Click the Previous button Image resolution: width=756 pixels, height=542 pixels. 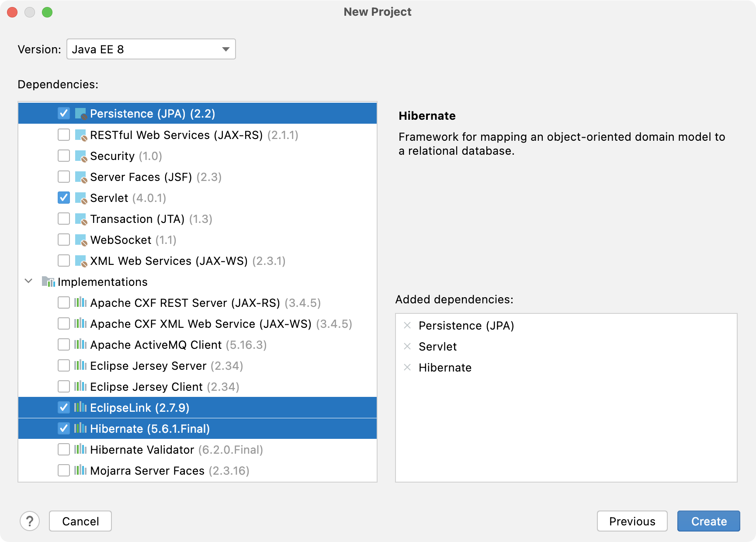point(632,521)
